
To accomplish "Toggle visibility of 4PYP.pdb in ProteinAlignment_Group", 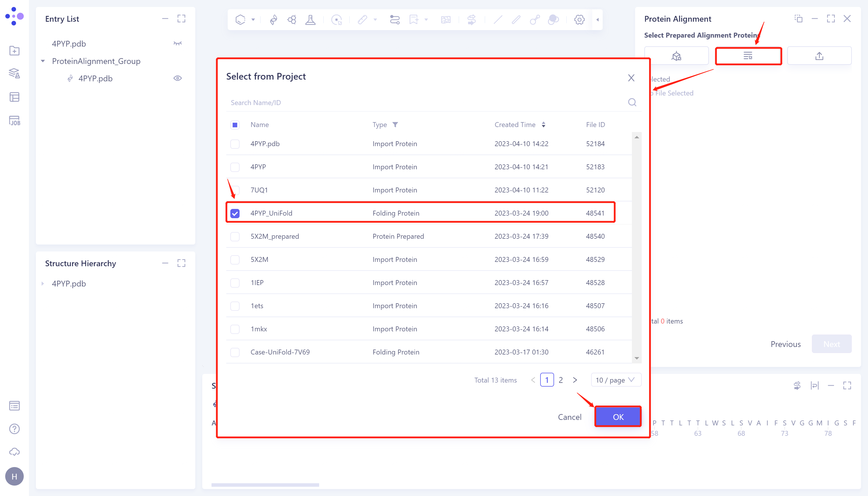I will [178, 78].
